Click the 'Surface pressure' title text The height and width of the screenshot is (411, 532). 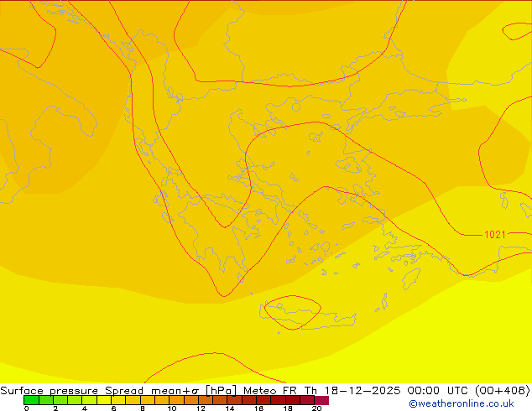point(50,391)
